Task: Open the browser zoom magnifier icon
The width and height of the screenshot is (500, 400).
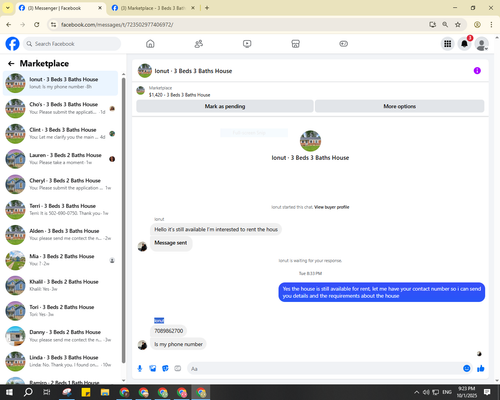Action: click(445, 24)
